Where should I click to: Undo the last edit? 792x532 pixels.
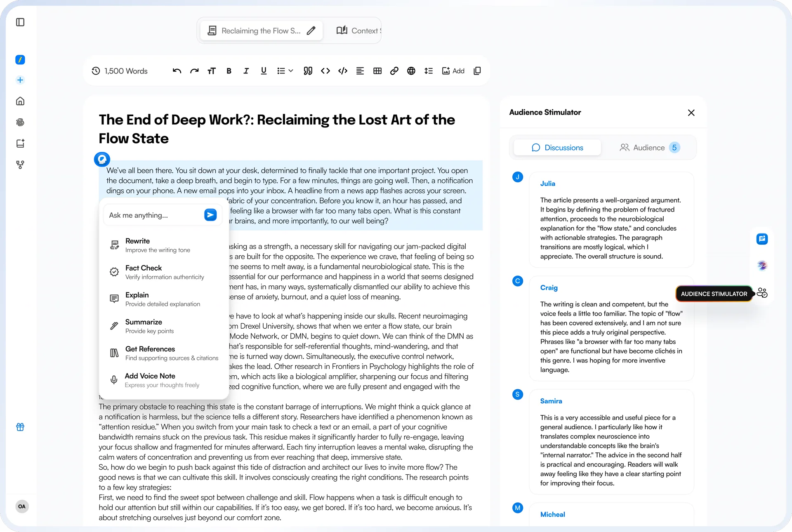[x=177, y=71]
